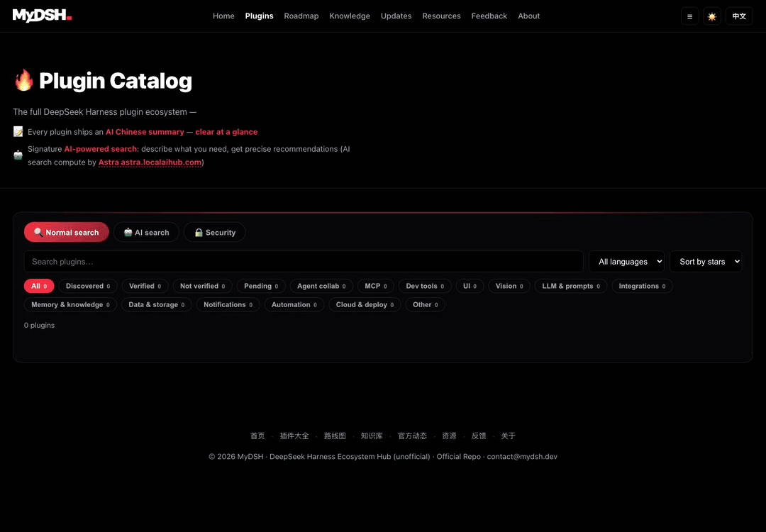The width and height of the screenshot is (766, 532).
Task: Click the footer 关于 link
Action: pyautogui.click(x=508, y=436)
